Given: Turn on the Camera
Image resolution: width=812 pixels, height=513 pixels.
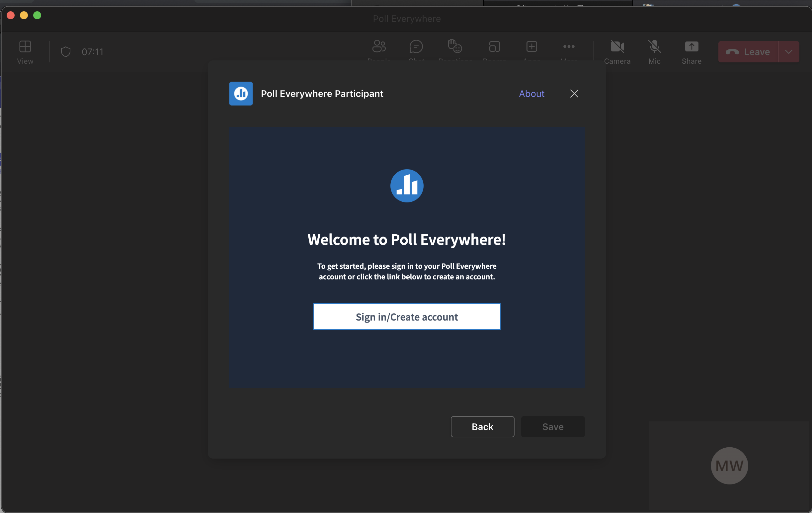Looking at the screenshot, I should [617, 51].
